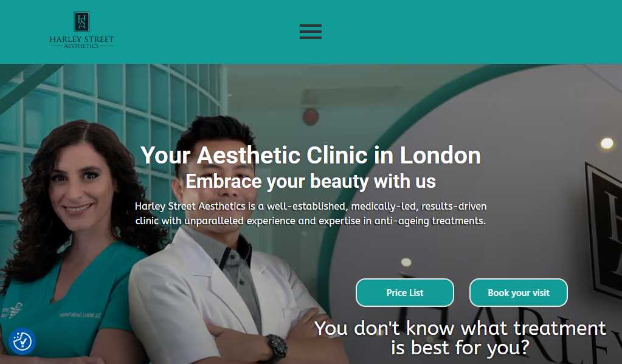622x364 pixels.
Task: Open the accessibility widget icon
Action: [x=22, y=341]
